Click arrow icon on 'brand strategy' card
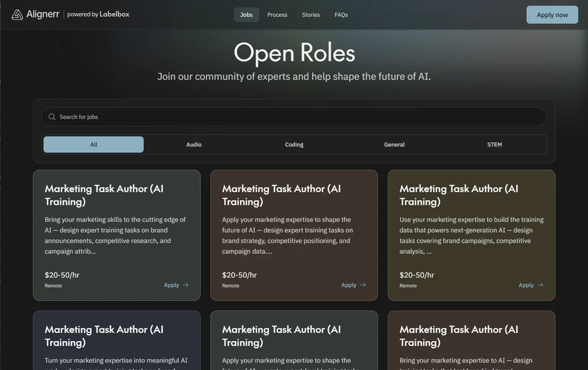Screen dimensions: 588x370 tap(363, 285)
